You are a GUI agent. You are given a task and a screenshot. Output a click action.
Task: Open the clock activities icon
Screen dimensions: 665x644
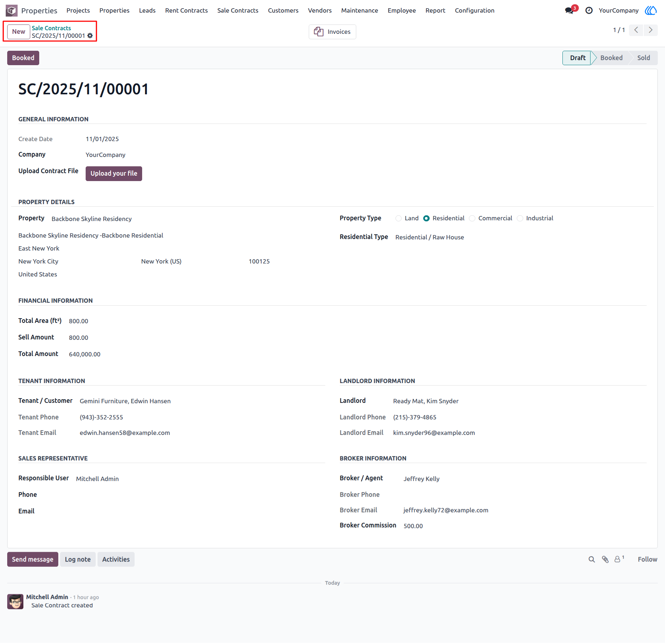[x=589, y=10]
